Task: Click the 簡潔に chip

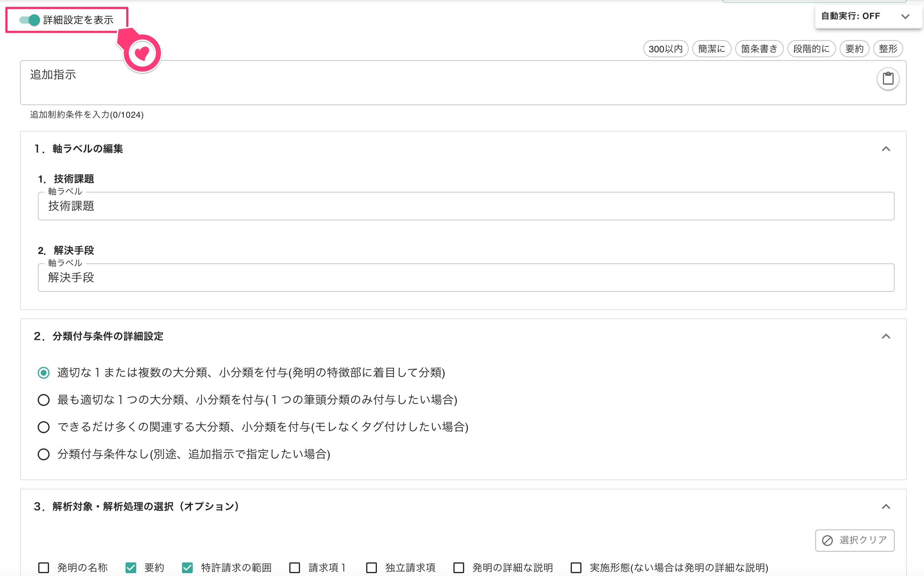Action: (x=712, y=49)
